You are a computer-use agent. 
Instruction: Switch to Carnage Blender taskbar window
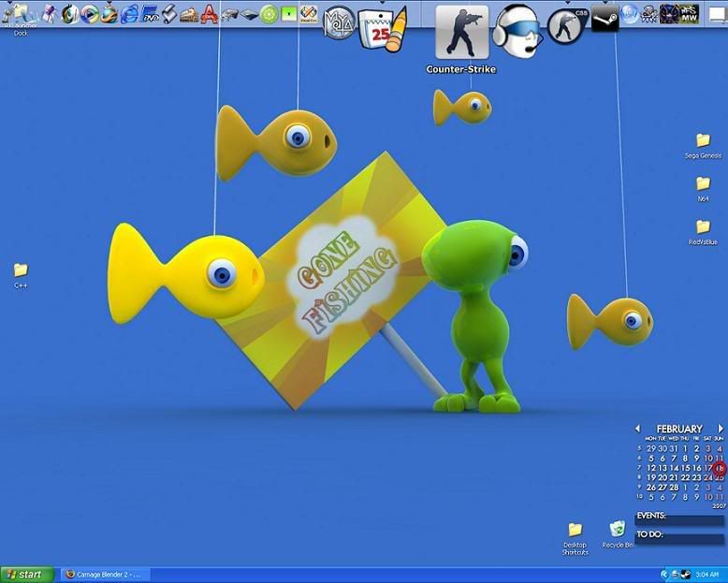(x=107, y=575)
